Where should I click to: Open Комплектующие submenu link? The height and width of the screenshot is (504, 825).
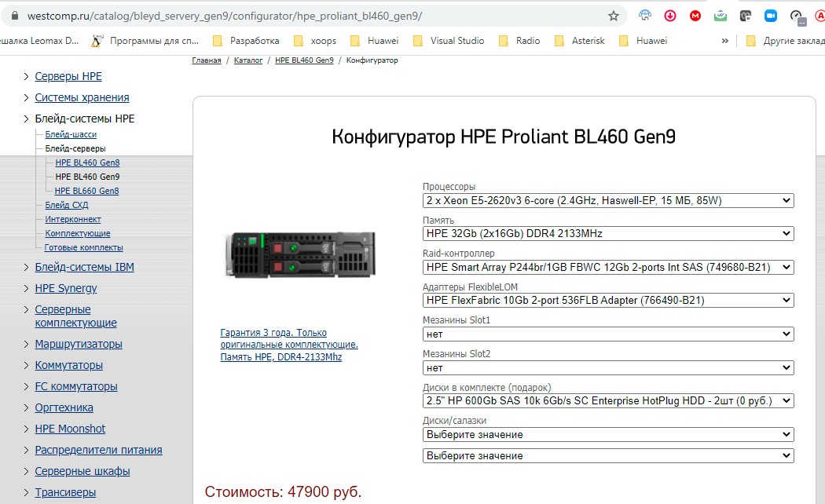(x=77, y=234)
